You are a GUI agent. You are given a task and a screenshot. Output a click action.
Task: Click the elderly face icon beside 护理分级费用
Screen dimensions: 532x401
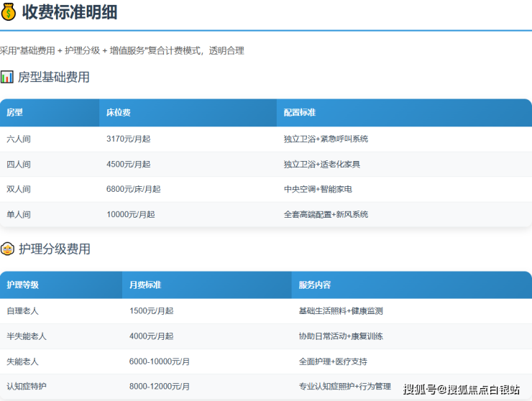(x=7, y=249)
